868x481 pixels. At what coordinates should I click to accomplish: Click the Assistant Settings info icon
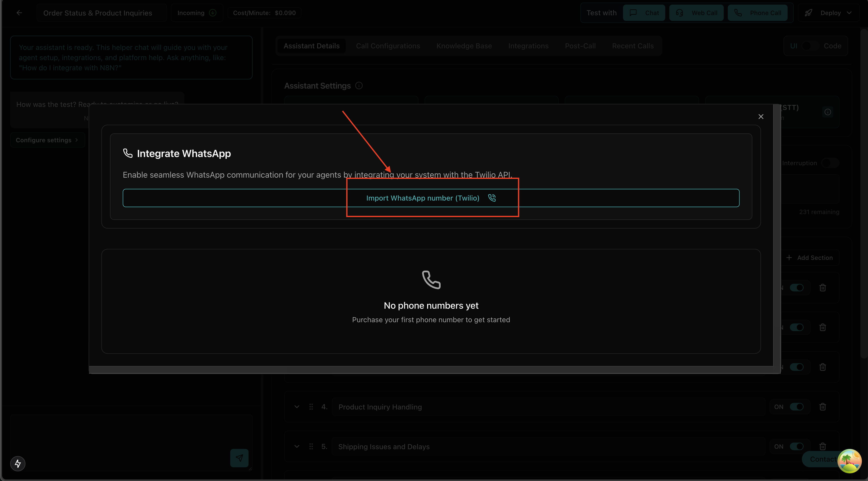[x=359, y=86]
